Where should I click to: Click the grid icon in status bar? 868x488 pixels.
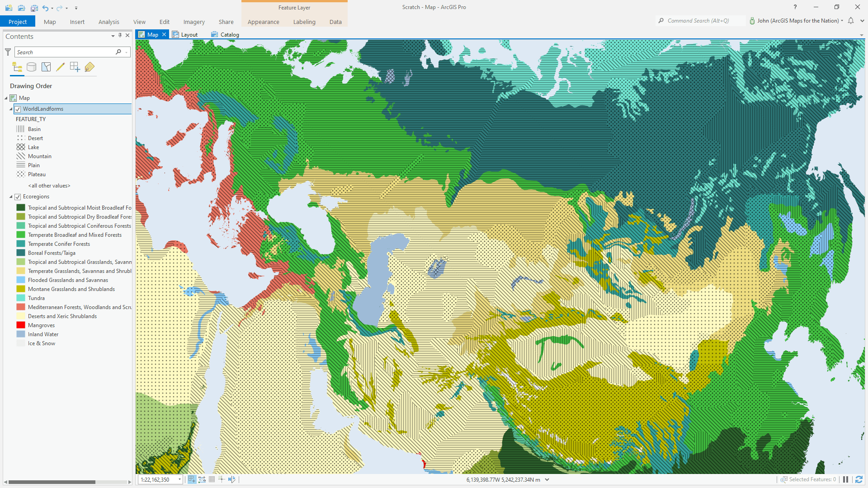click(x=212, y=479)
